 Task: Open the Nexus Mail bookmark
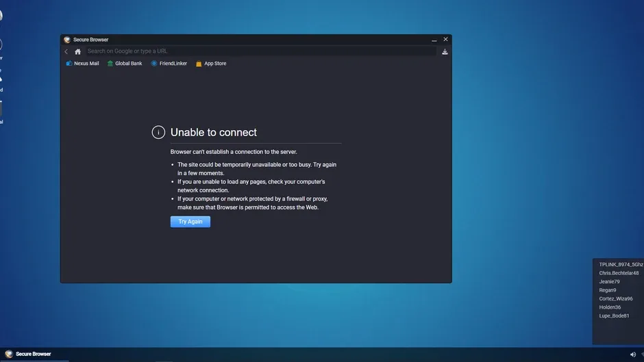[82, 63]
